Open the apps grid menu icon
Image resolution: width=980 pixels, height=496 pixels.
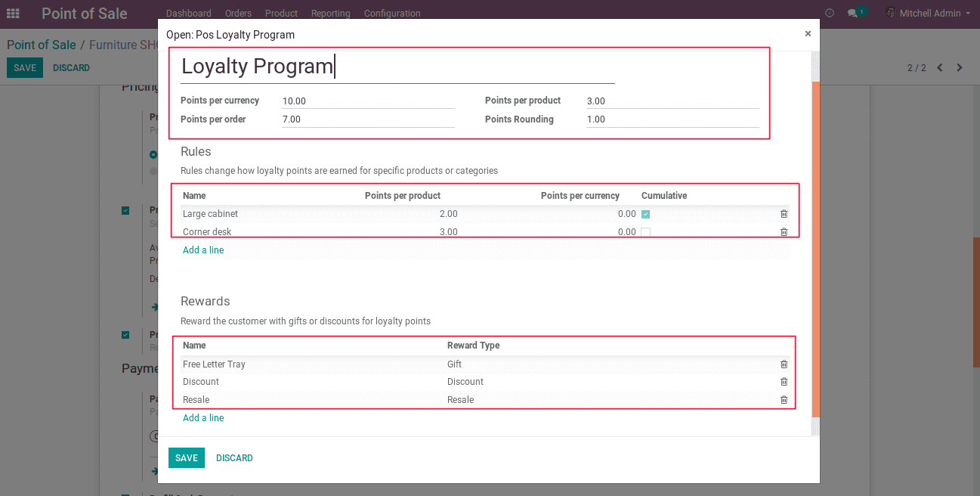click(x=13, y=13)
